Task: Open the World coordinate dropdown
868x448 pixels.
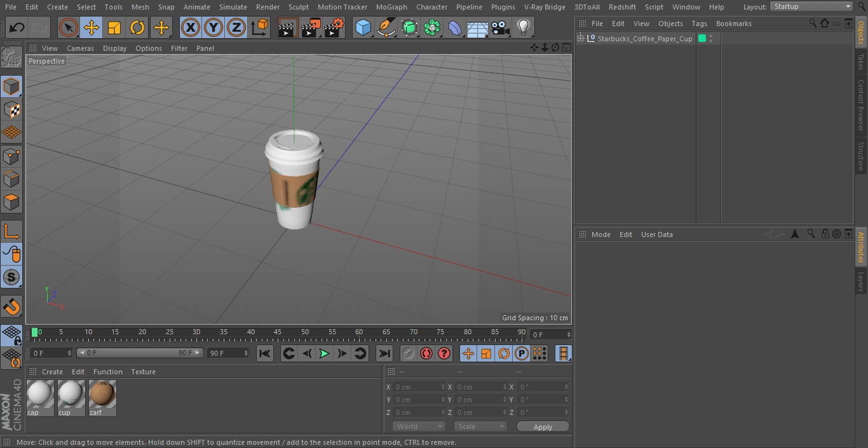Action: click(x=419, y=426)
